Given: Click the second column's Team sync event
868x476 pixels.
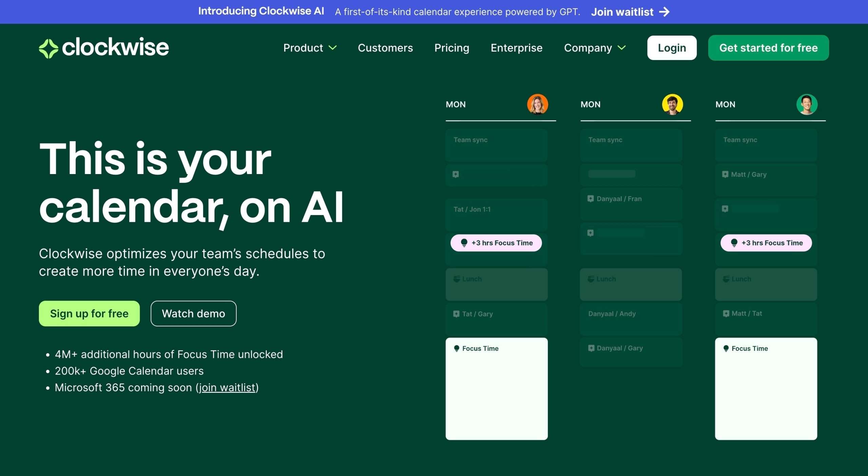Looking at the screenshot, I should pos(631,145).
